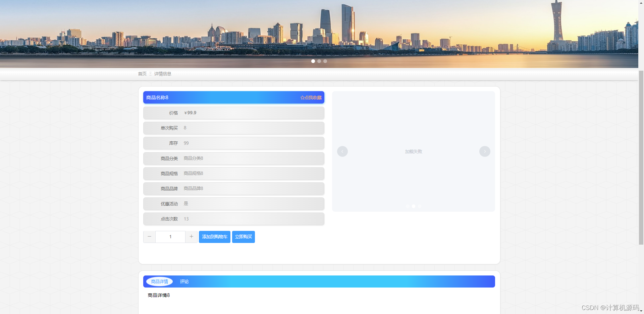Click the breadcrumb separator icon between 首页 and 详情信息
This screenshot has height=314, width=644.
150,74
